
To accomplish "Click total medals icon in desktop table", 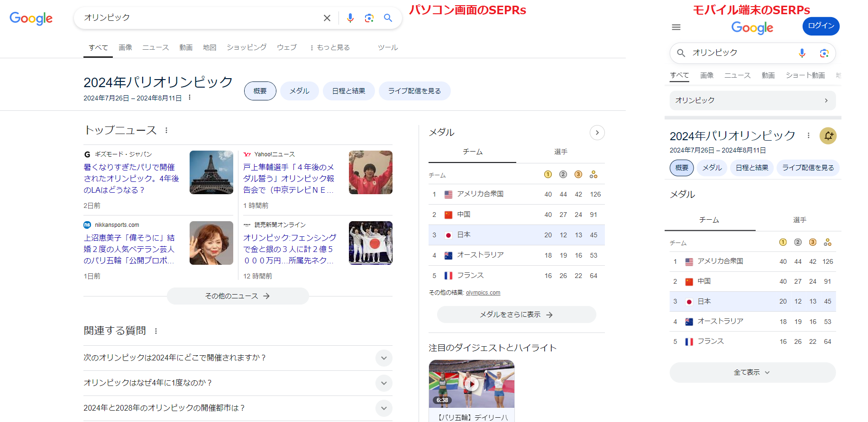I will pyautogui.click(x=594, y=174).
